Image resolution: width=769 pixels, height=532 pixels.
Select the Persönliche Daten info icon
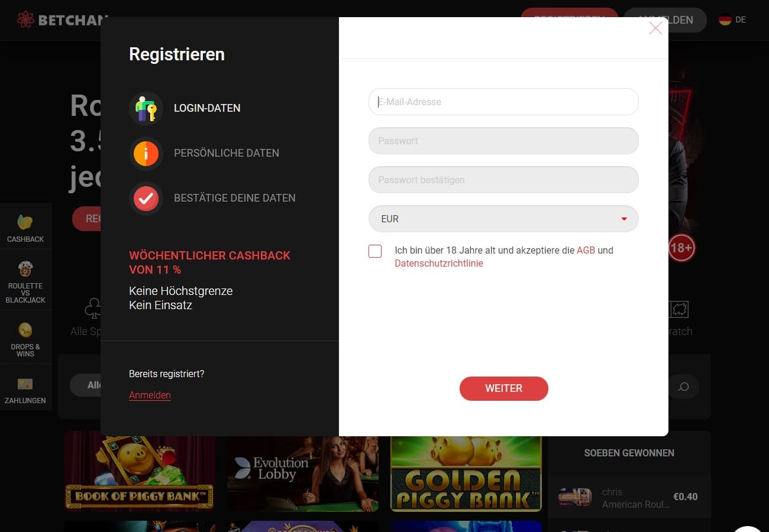pyautogui.click(x=146, y=154)
